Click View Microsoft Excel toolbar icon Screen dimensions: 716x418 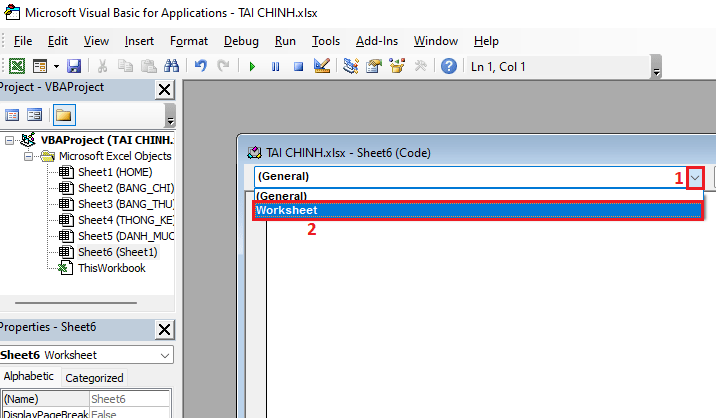point(17,66)
